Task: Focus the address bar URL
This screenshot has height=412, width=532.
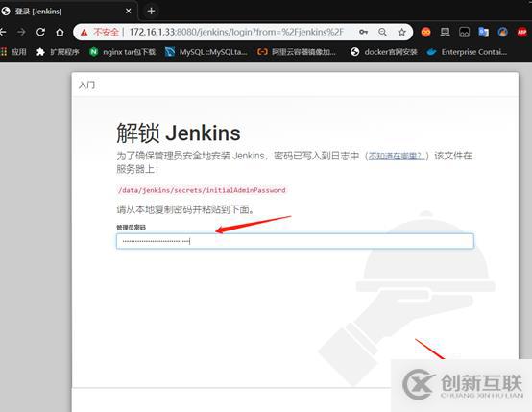Action: tap(236, 33)
